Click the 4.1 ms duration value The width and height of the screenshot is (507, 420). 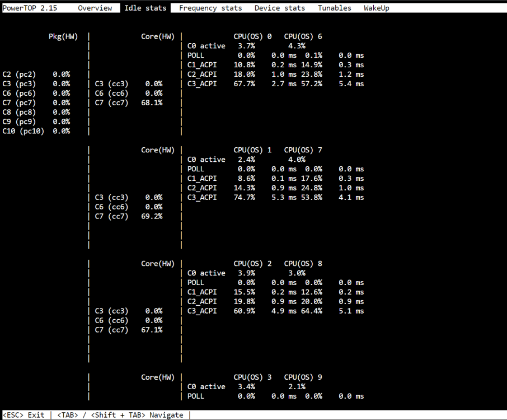click(x=351, y=197)
